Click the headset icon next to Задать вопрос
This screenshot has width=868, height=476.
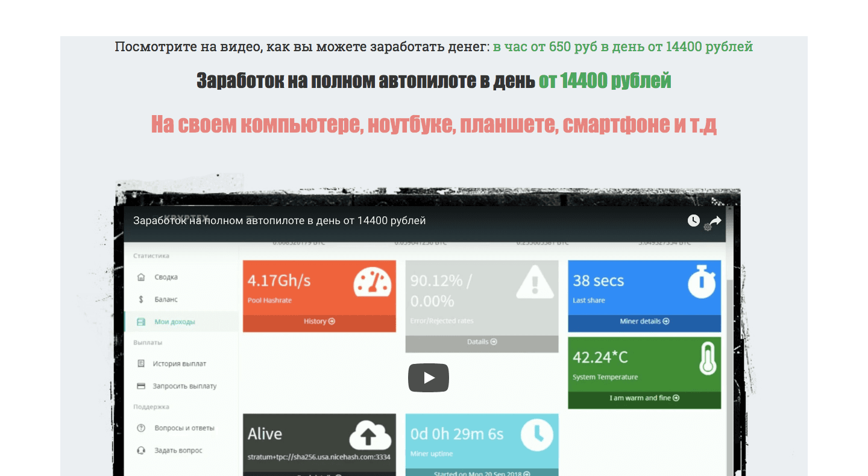pyautogui.click(x=142, y=450)
